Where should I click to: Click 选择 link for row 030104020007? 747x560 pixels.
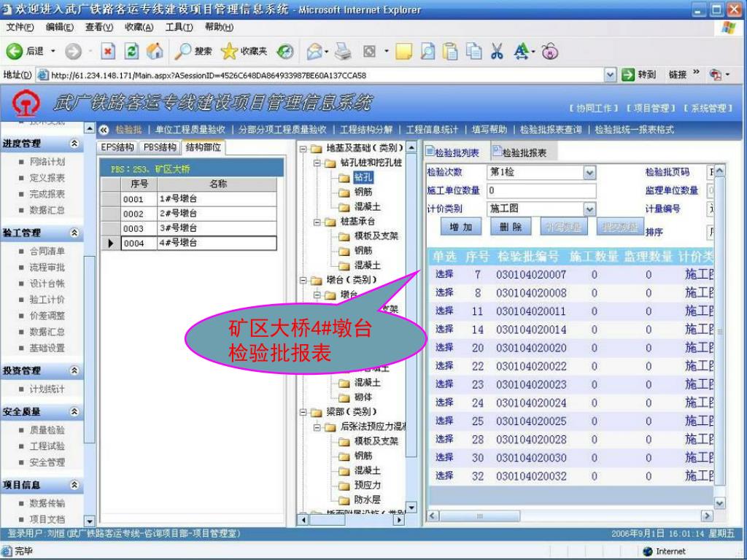coord(444,274)
